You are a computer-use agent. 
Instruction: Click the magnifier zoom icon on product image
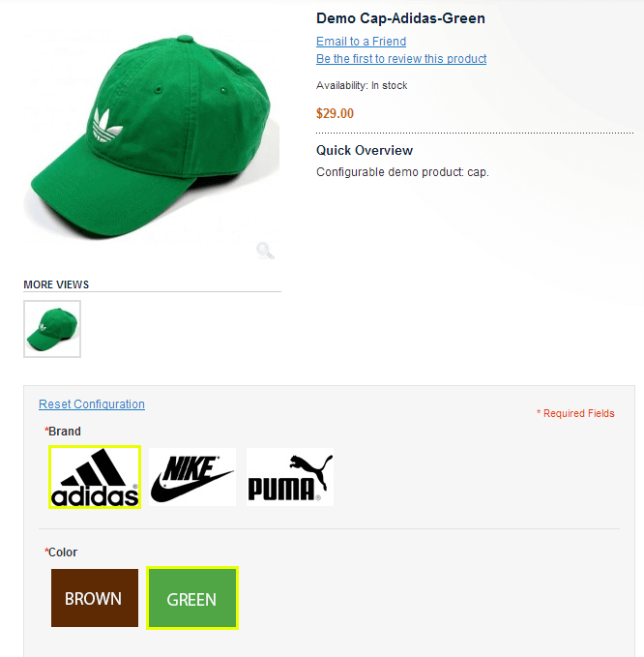pos(265,251)
